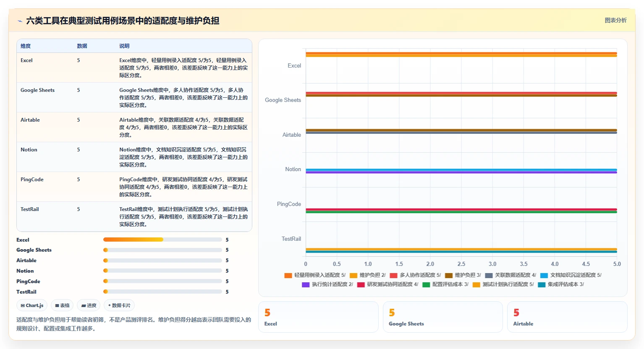
Task: Open the Google Sheets summary card
Action: tap(442, 317)
